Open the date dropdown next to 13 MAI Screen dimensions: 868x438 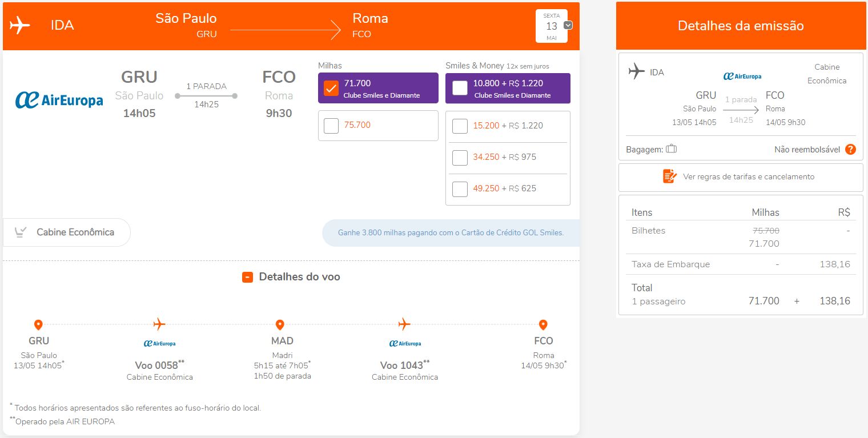pyautogui.click(x=568, y=25)
